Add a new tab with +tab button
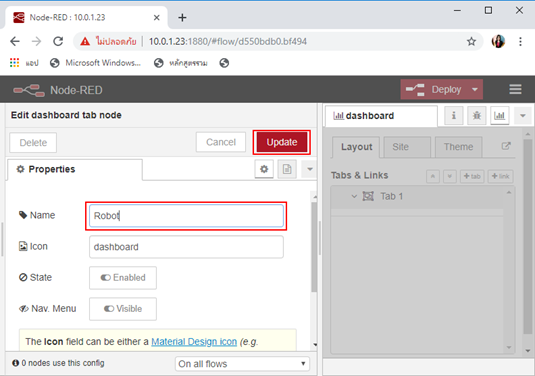 pyautogui.click(x=472, y=176)
